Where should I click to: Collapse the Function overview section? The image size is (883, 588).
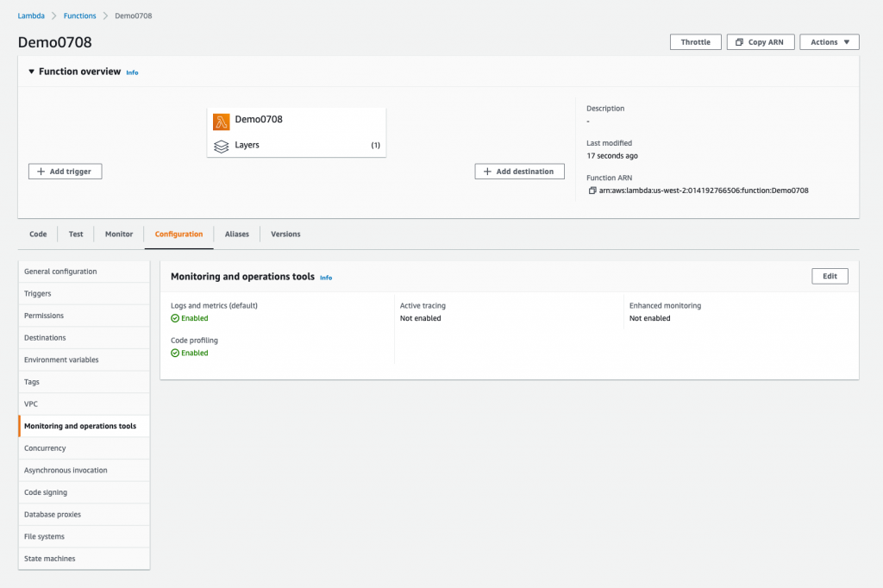31,72
